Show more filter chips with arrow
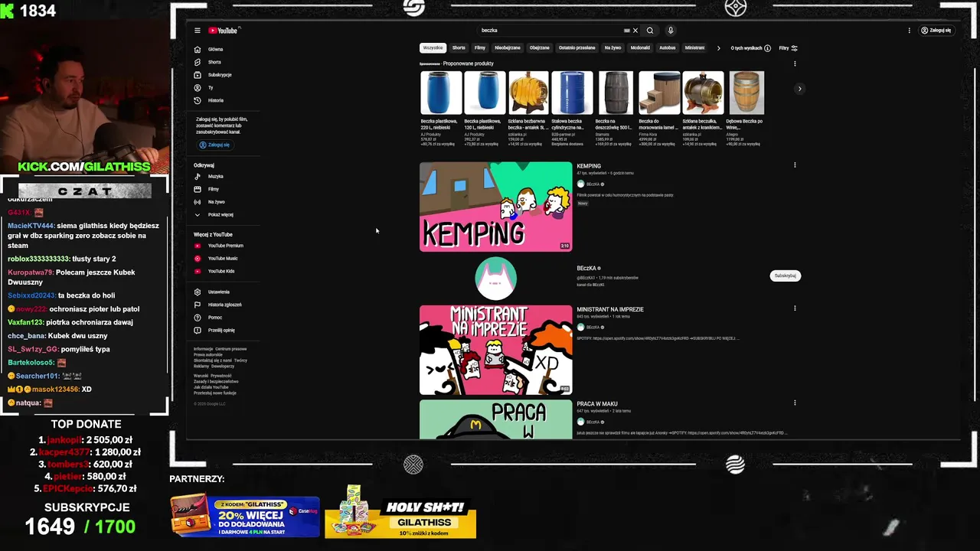 (x=718, y=48)
